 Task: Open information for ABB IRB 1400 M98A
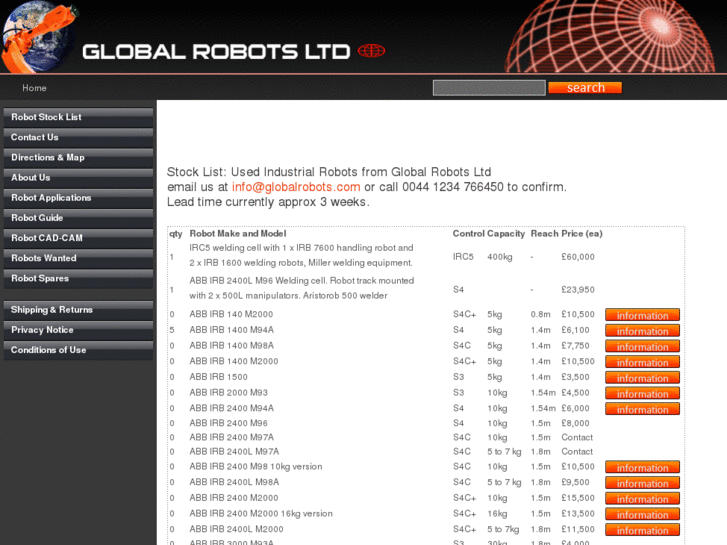642,346
